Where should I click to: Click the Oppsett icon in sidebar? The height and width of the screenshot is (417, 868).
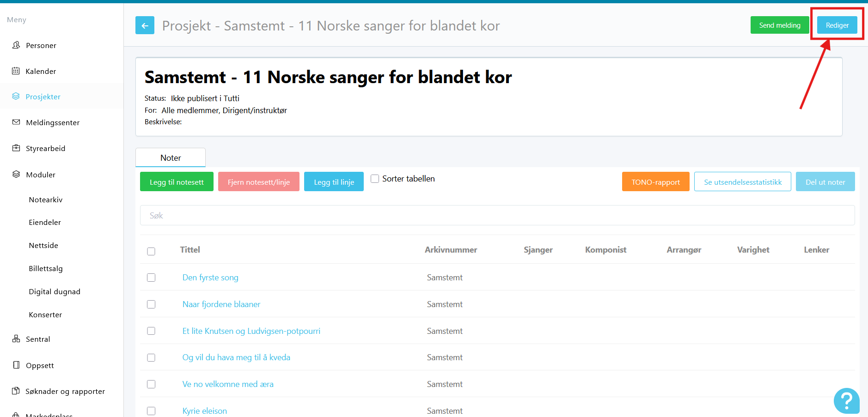[16, 365]
